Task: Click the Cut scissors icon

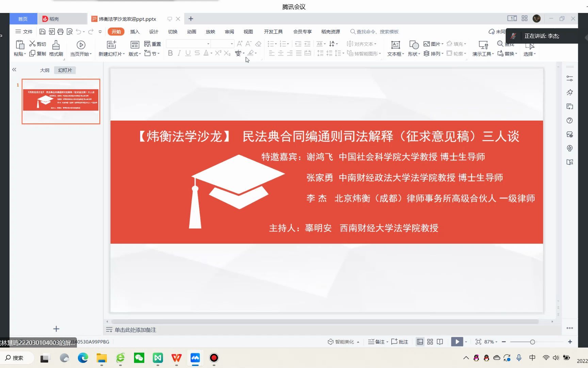Action: (x=32, y=44)
